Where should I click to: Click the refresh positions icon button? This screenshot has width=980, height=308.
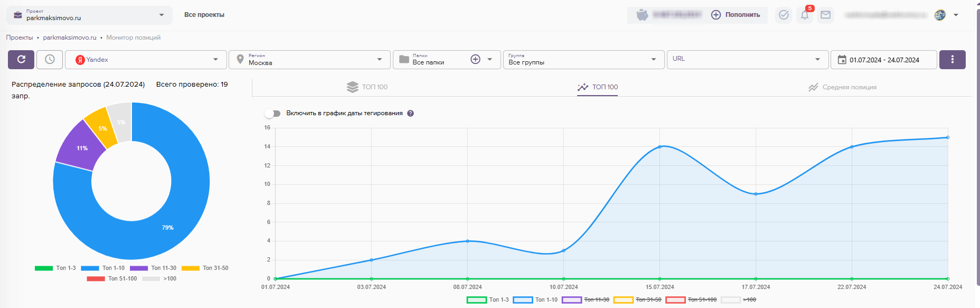[x=21, y=60]
